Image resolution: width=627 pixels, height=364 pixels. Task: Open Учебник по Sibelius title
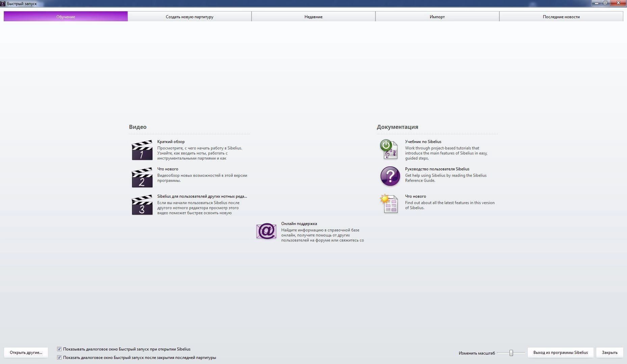423,142
